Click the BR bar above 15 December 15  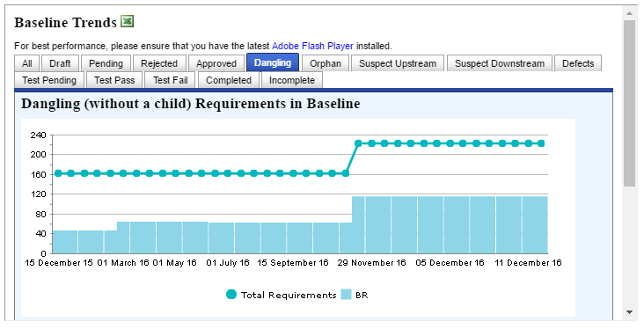(65, 242)
